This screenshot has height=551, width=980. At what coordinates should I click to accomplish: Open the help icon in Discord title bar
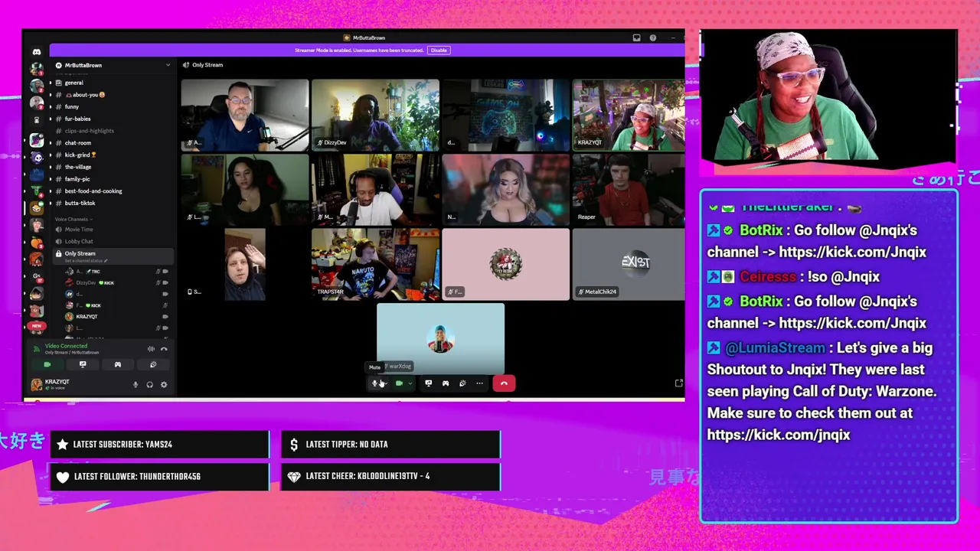click(652, 37)
